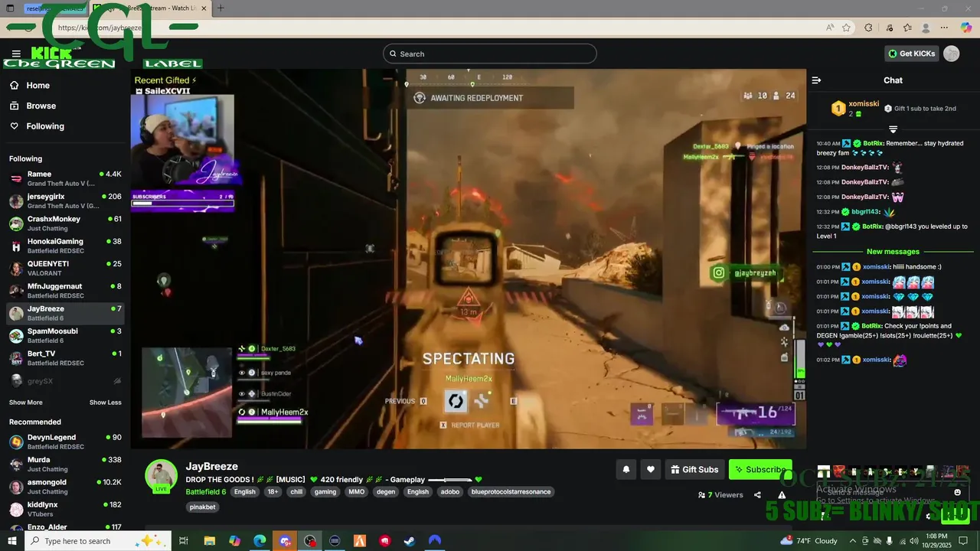Open the user profile avatar menu
980x551 pixels.
(952, 54)
